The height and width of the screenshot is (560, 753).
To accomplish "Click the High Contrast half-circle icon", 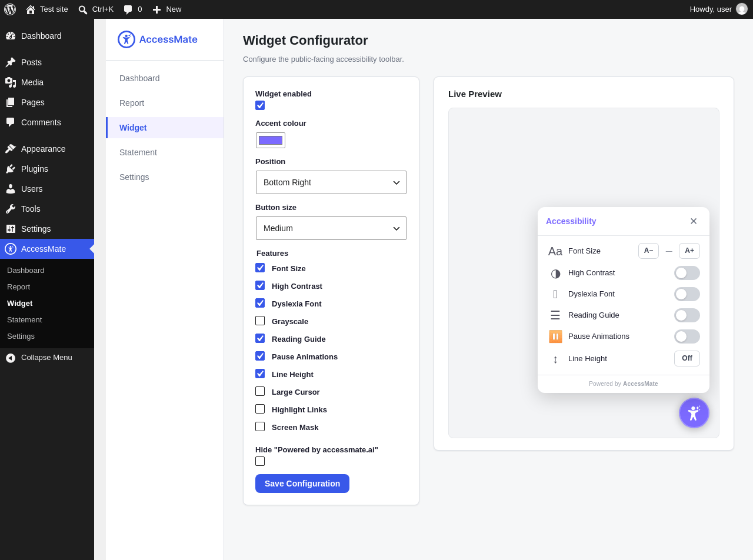I will (555, 273).
